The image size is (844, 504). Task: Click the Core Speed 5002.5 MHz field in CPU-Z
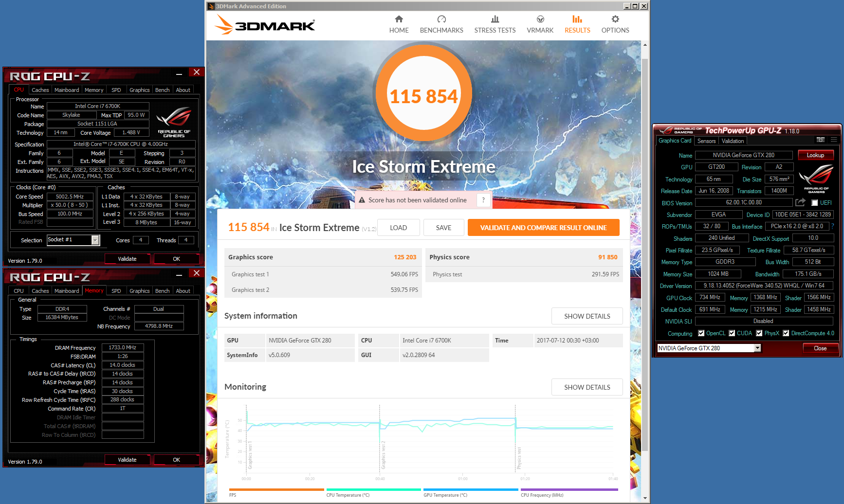coord(70,197)
